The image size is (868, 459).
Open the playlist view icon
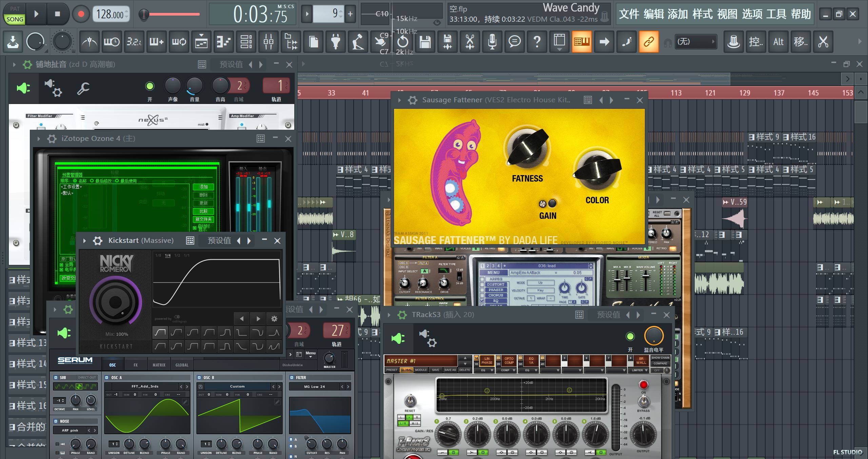tap(201, 42)
